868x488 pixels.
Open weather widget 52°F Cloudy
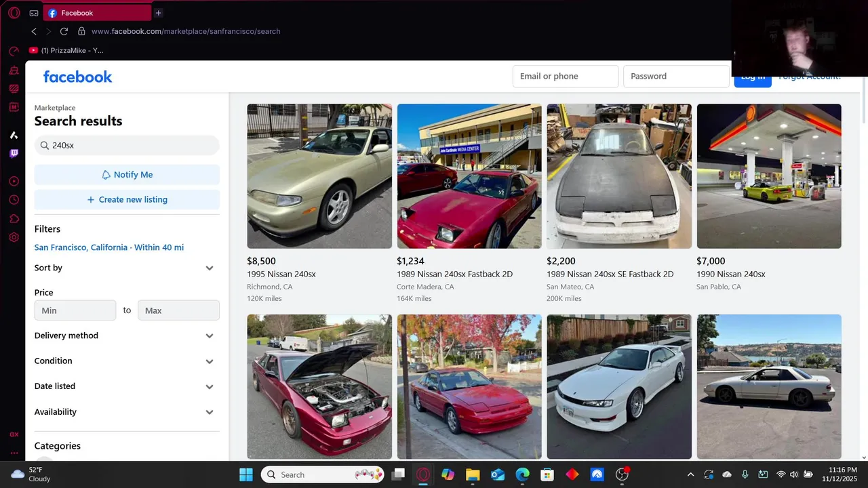click(x=31, y=474)
